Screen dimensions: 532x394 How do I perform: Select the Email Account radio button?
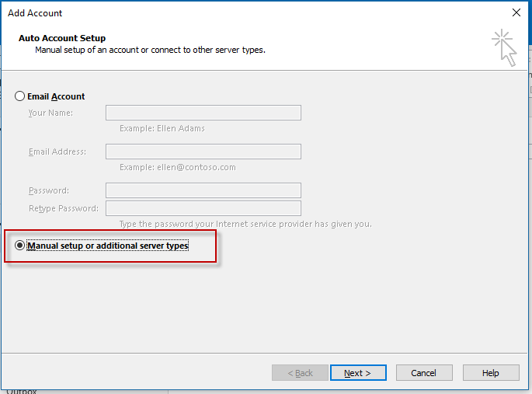[20, 96]
